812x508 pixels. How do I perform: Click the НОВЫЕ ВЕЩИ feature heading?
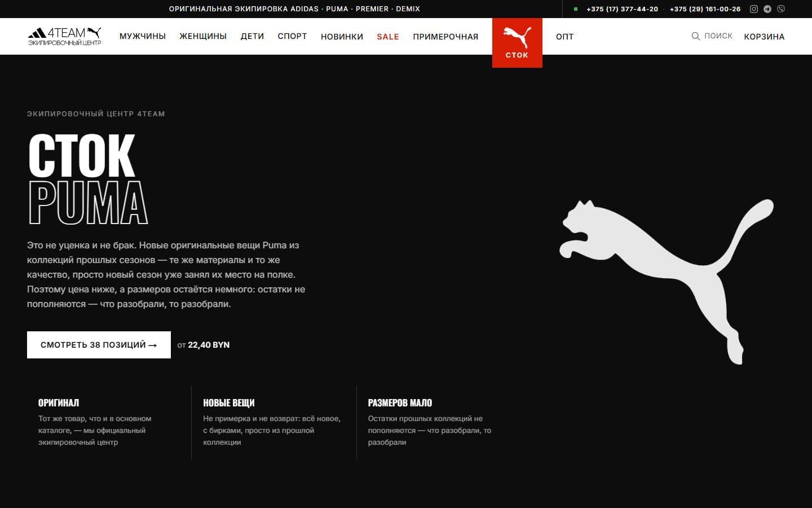pos(229,403)
